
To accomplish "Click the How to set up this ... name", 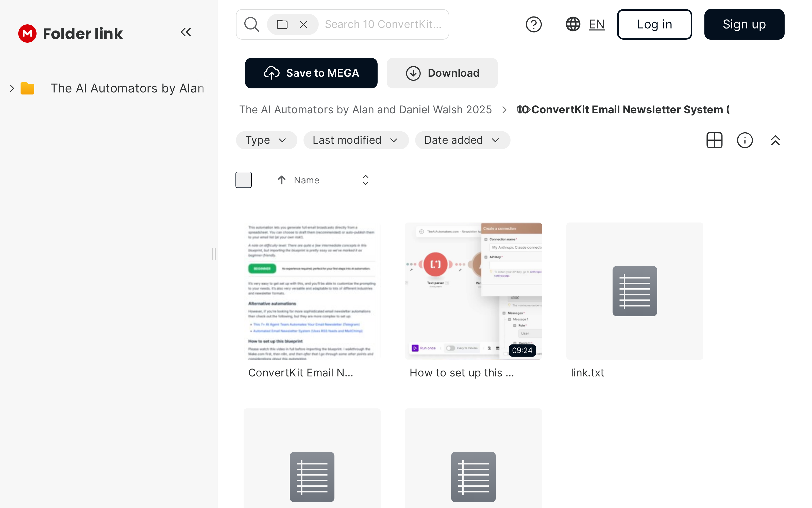I will (x=462, y=373).
